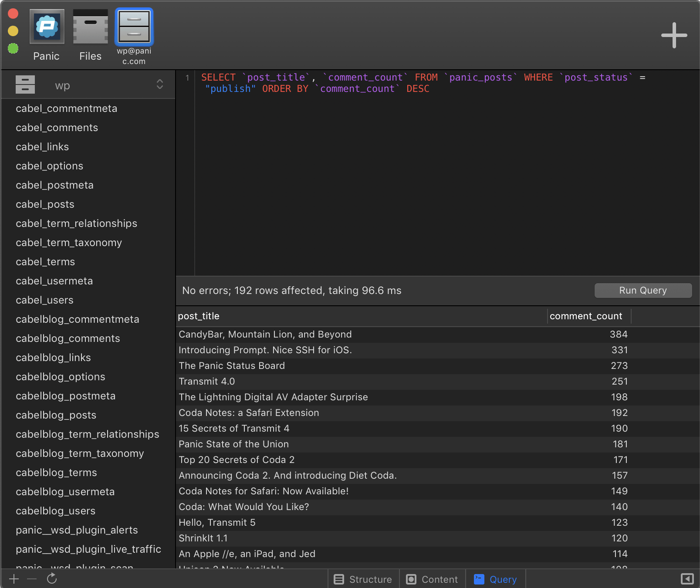Select the cabelblog_usermeta table
Image resolution: width=700 pixels, height=588 pixels.
click(88, 492)
